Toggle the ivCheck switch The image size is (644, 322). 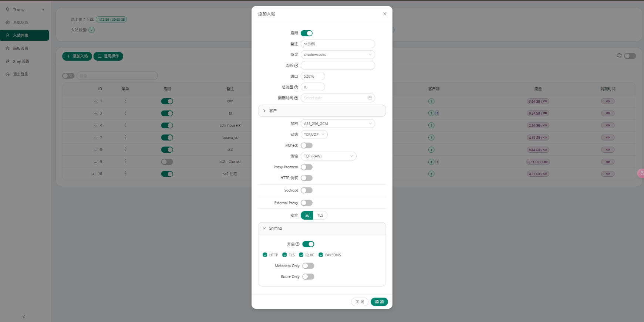tap(307, 146)
